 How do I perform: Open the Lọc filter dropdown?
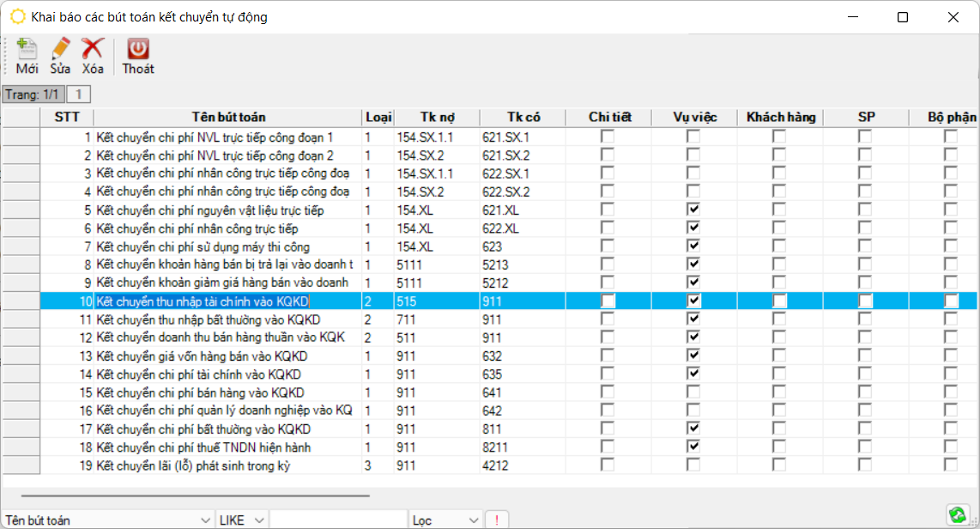pos(473,520)
